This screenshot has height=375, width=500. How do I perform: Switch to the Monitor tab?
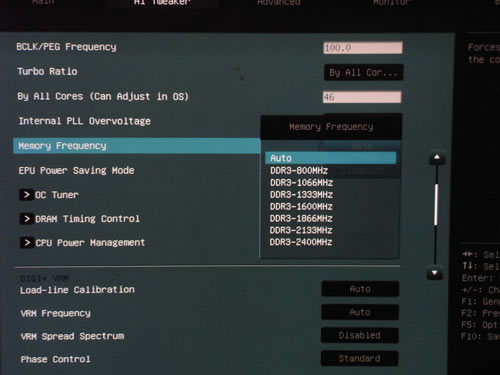click(x=392, y=3)
